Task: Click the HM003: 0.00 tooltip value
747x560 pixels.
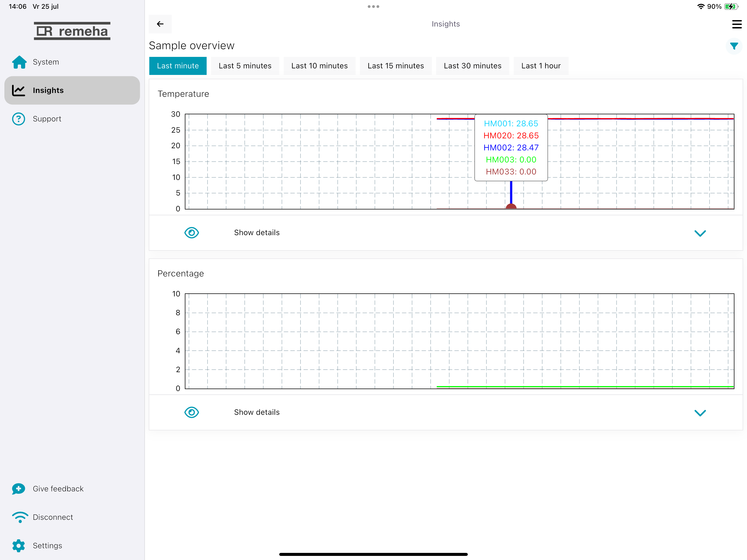Action: pos(511,160)
